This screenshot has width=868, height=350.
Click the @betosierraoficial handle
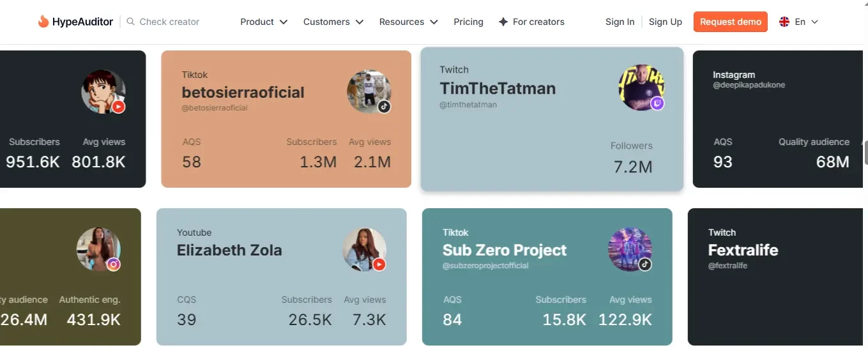[x=215, y=108]
